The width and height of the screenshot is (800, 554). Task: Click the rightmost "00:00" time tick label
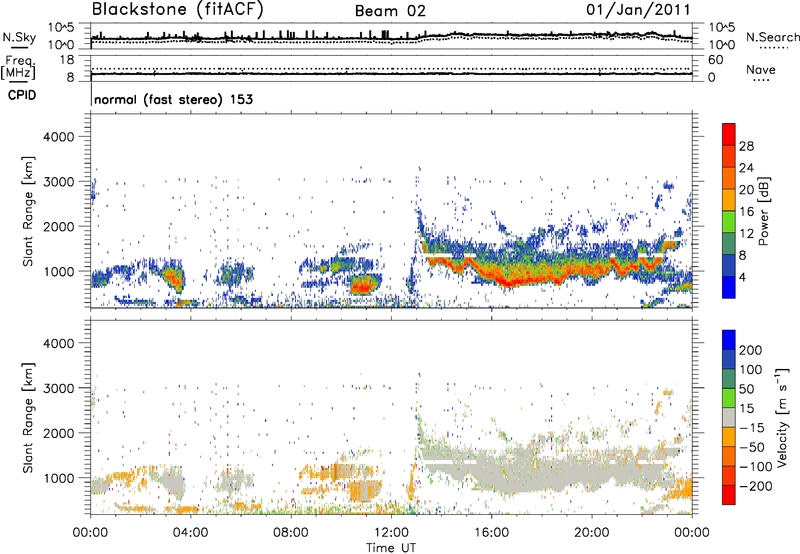pos(691,533)
